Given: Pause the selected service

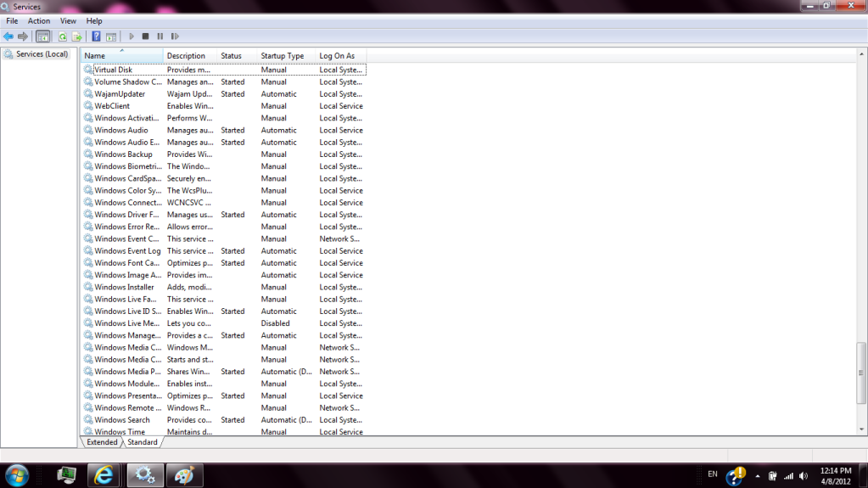Looking at the screenshot, I should coord(160,36).
